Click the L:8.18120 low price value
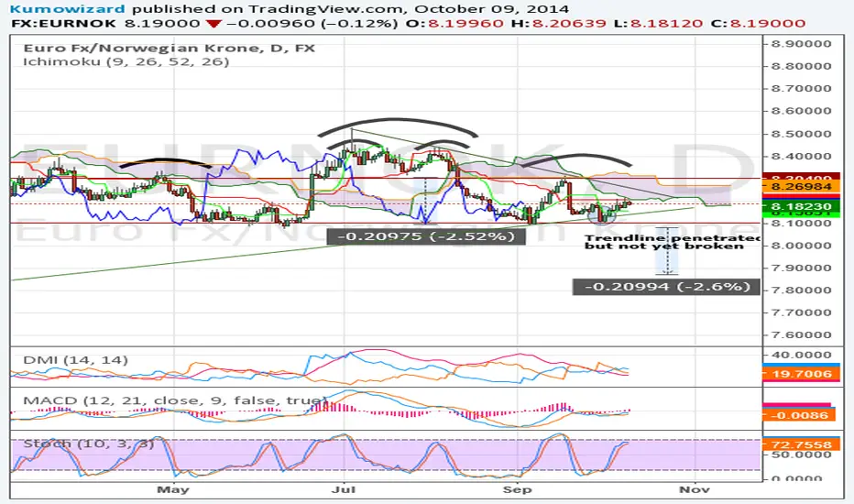The image size is (854, 504). coord(659,24)
